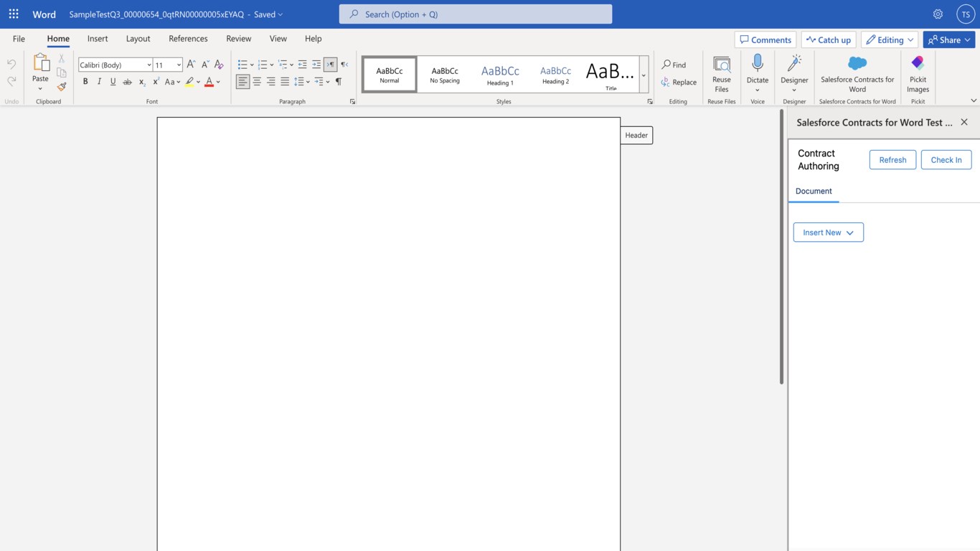
Task: Insert a bulleted list
Action: point(242,65)
